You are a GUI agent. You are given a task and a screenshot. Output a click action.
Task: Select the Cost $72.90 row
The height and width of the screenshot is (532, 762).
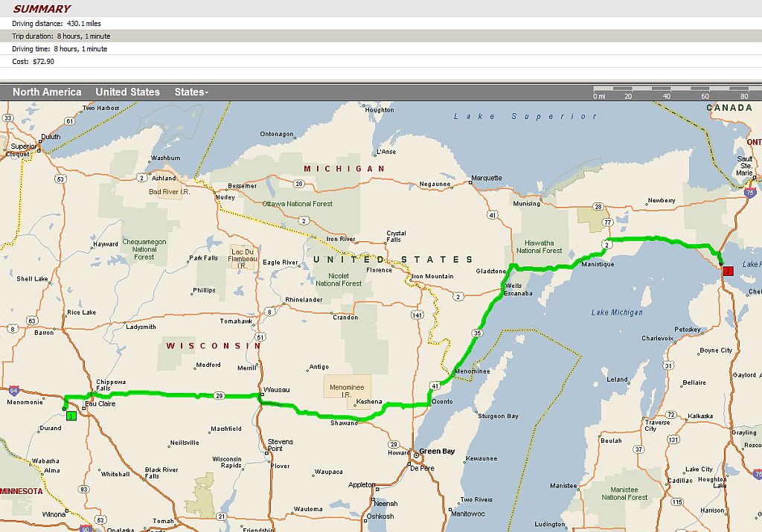pos(381,61)
